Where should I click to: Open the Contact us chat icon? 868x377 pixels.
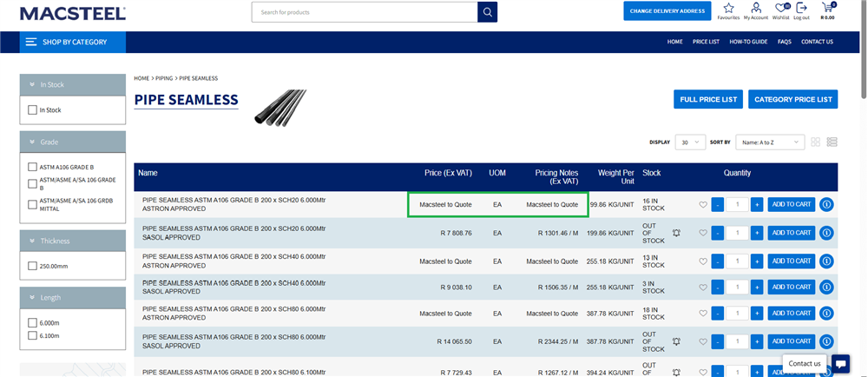tap(840, 363)
